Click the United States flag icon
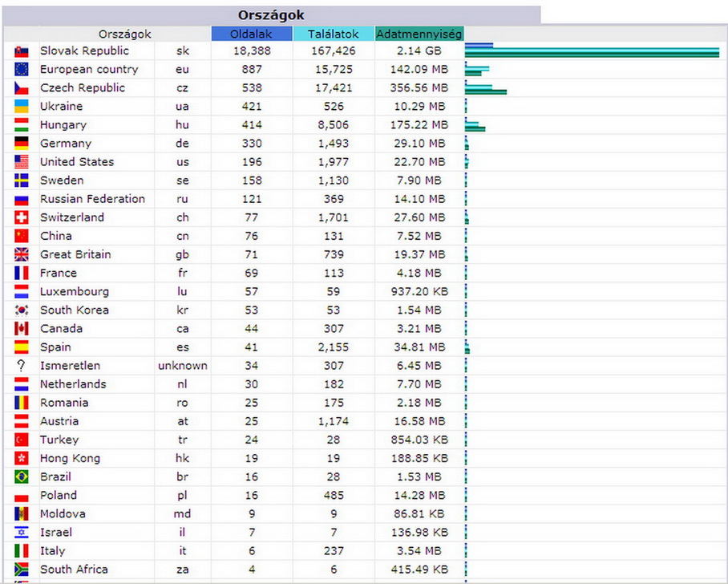Screen dimensions: 728x584 (22, 162)
